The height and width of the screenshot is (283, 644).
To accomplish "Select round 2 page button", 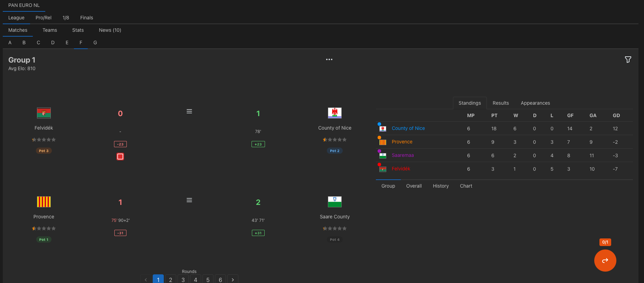I will 171,280.
